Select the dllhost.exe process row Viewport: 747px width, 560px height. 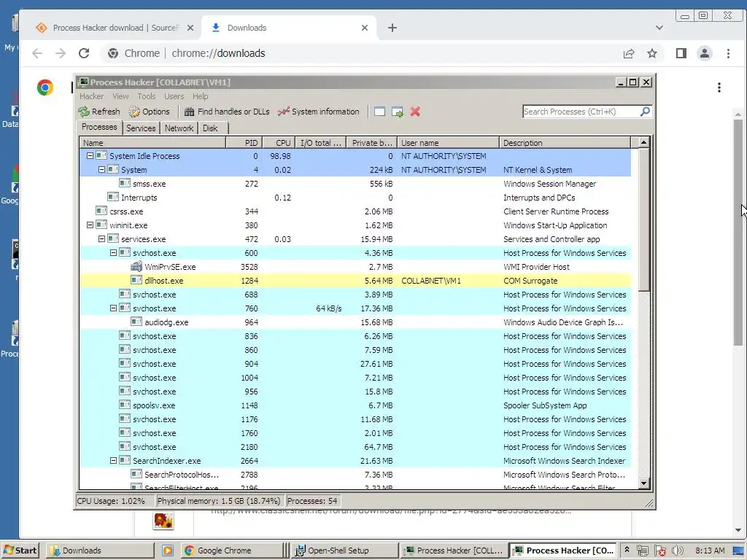[355, 281]
